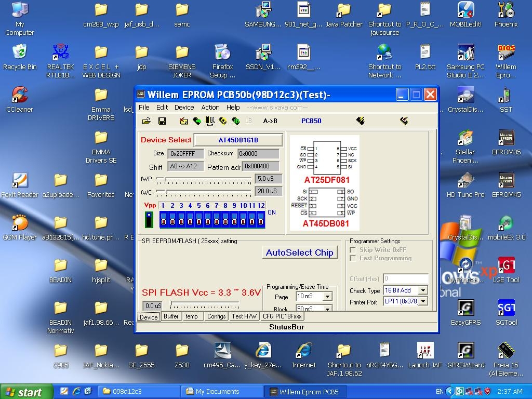The image size is (532, 399).
Task: Click the Start button on taskbar
Action: pos(26,392)
